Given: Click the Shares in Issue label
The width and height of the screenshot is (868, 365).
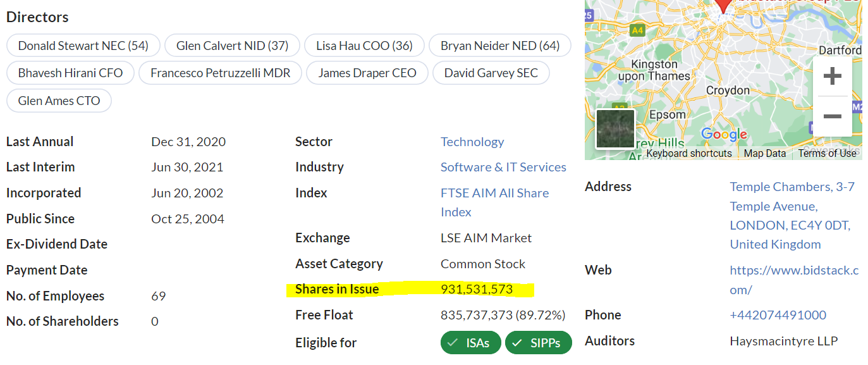Looking at the screenshot, I should (337, 289).
